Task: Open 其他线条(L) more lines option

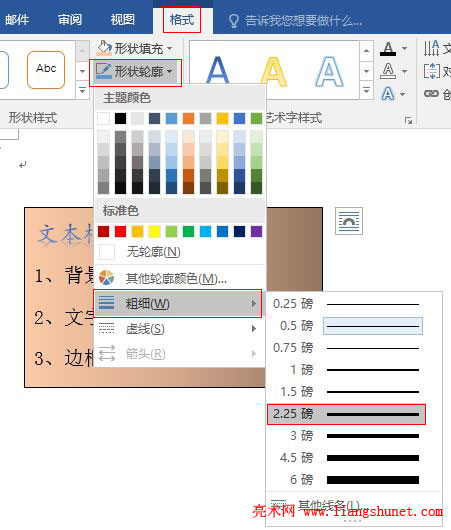Action: pos(354,507)
